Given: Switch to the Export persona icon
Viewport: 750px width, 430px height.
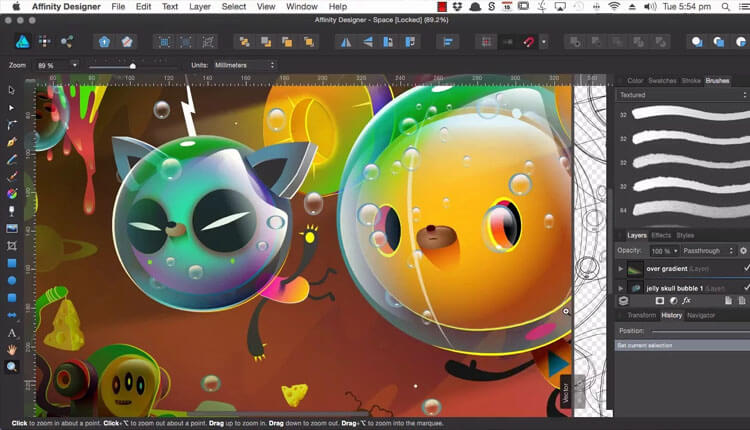Looking at the screenshot, I should coord(66,42).
